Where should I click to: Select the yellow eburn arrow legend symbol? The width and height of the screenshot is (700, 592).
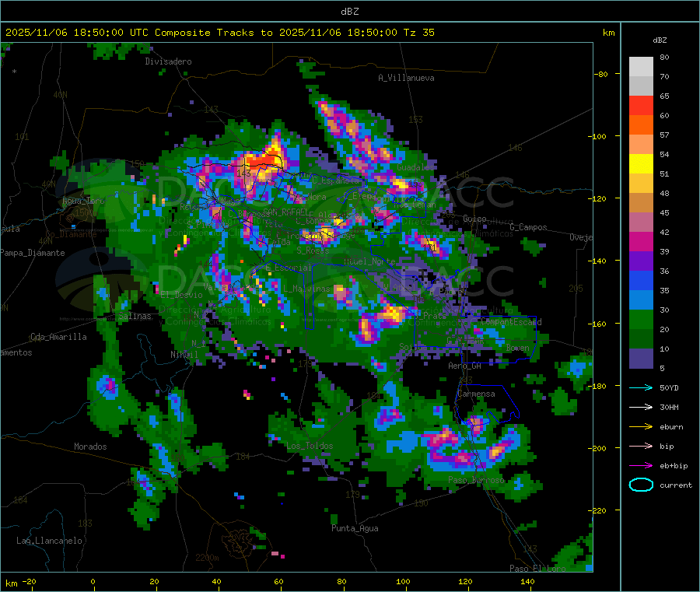(641, 427)
